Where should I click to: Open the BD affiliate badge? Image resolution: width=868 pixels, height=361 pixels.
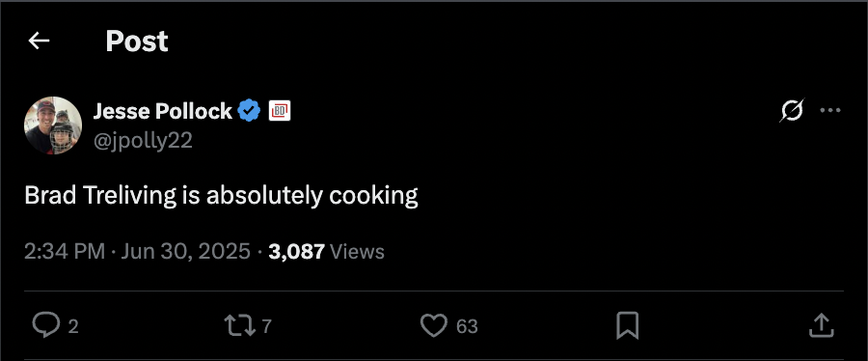pos(280,111)
